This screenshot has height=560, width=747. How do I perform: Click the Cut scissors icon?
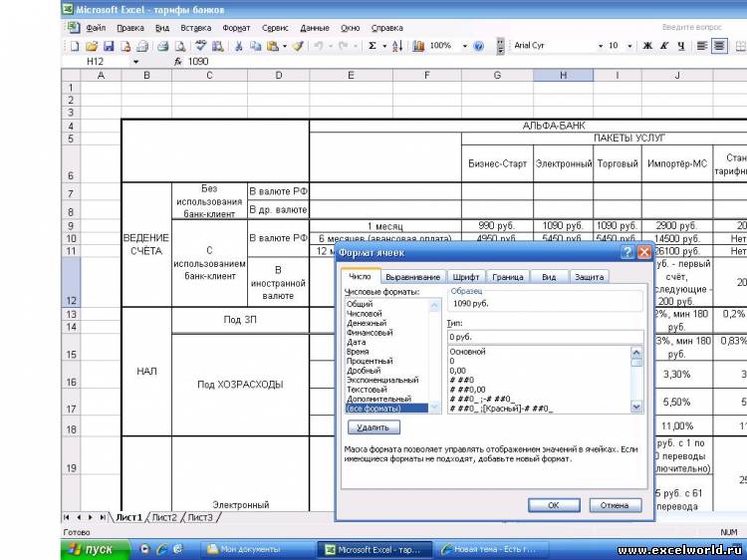(239, 46)
